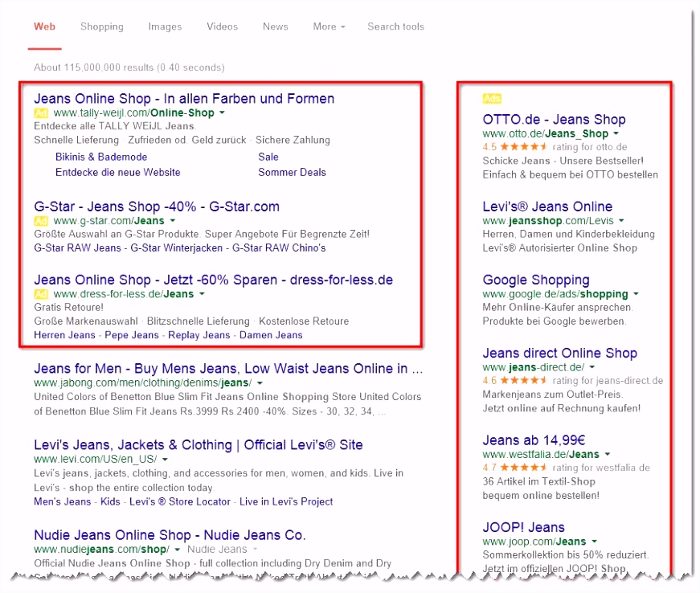Expand the arrow next to the jabong.com URL
The image size is (700, 593).
tap(260, 382)
